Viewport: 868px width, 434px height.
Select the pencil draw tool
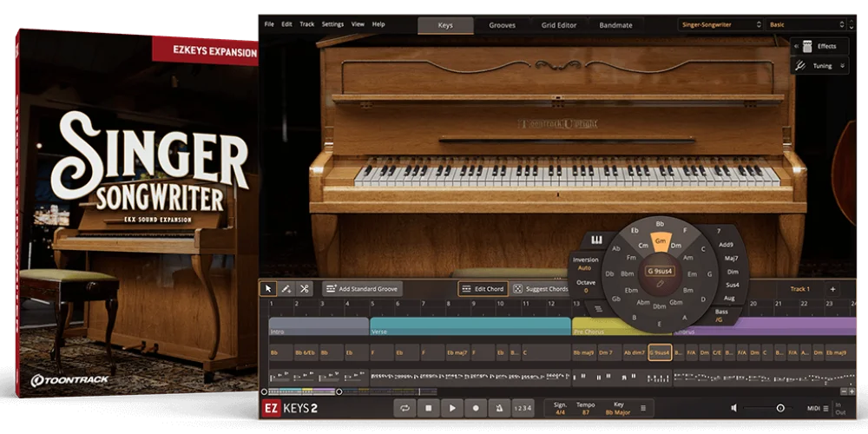286,288
